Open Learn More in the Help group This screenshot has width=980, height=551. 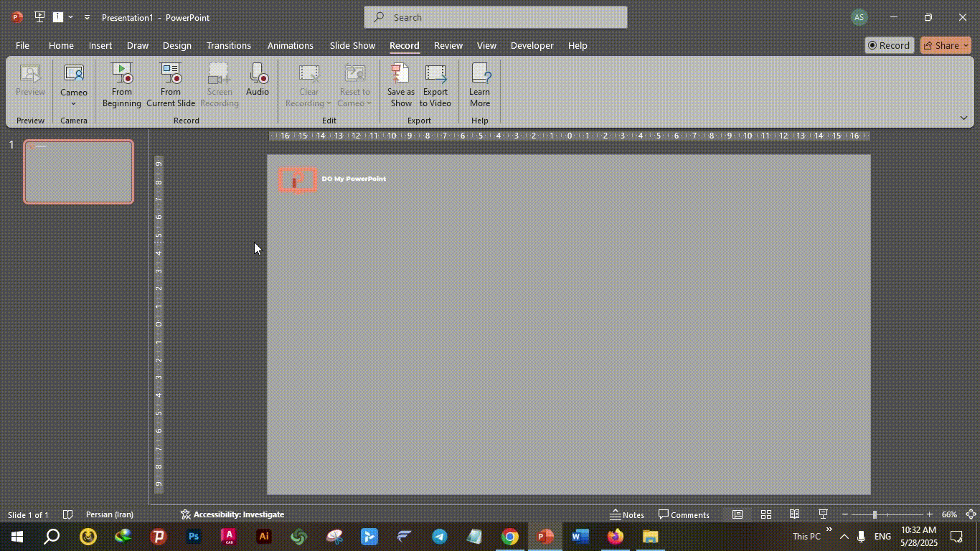click(479, 85)
